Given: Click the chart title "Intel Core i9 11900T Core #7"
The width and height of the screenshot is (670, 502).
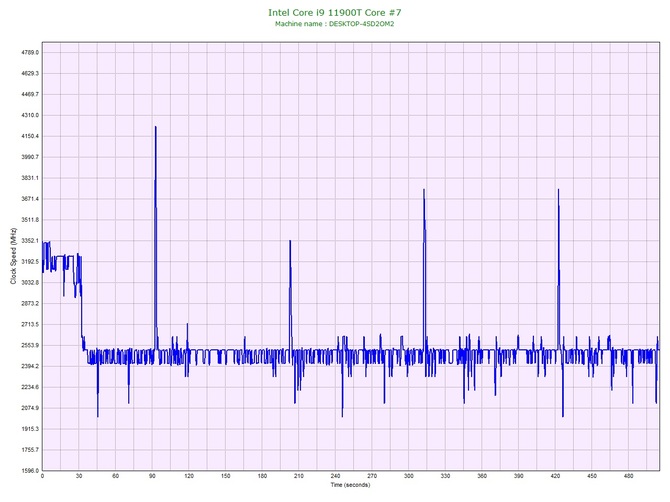Looking at the screenshot, I should coord(335,12).
